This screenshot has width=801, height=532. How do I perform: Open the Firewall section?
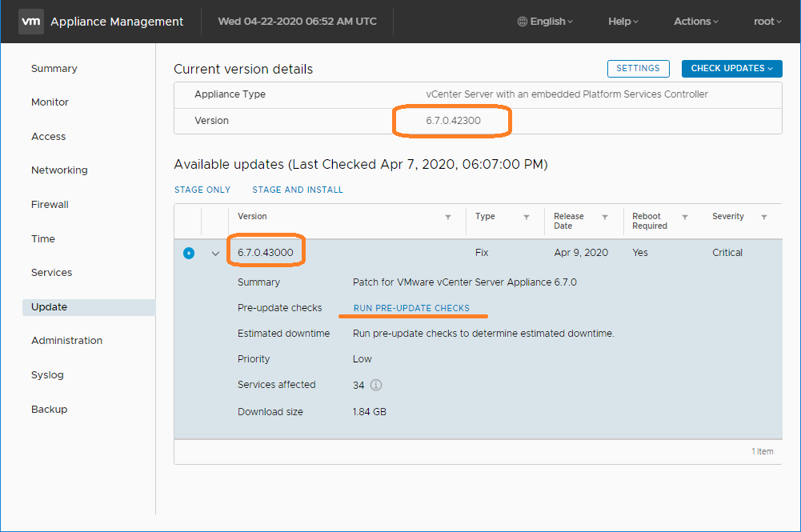tap(50, 204)
